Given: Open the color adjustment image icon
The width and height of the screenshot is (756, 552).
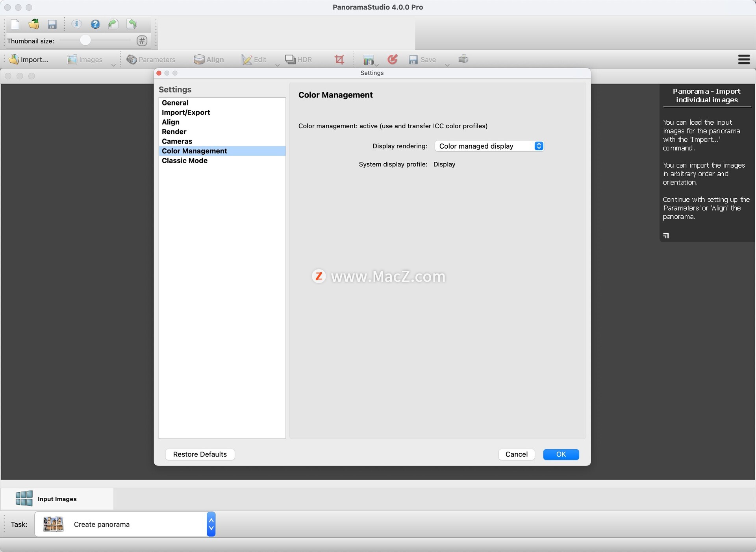Looking at the screenshot, I should tap(368, 60).
